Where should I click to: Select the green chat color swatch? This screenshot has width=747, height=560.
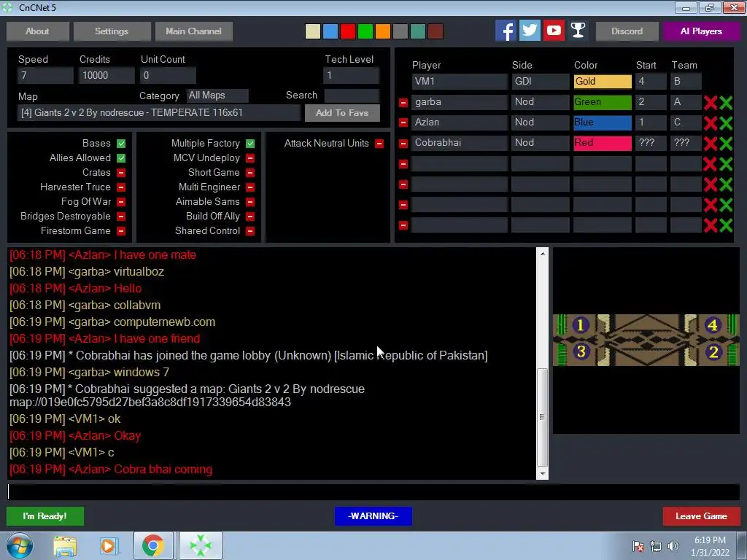365,31
